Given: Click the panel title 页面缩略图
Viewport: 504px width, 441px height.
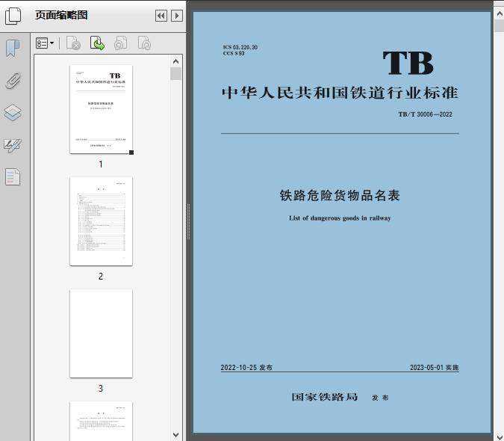Looking at the screenshot, I should pyautogui.click(x=61, y=15).
